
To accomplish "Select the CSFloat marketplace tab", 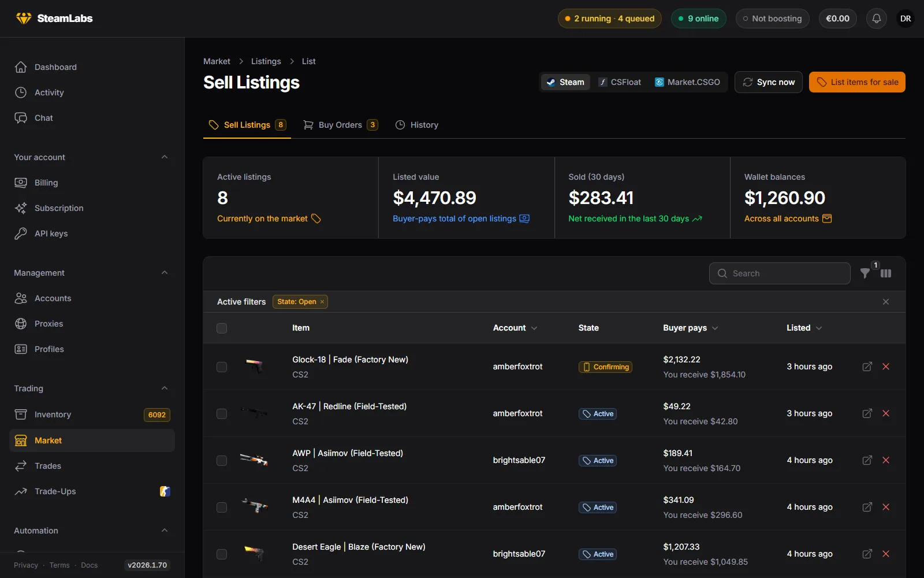I will [620, 82].
